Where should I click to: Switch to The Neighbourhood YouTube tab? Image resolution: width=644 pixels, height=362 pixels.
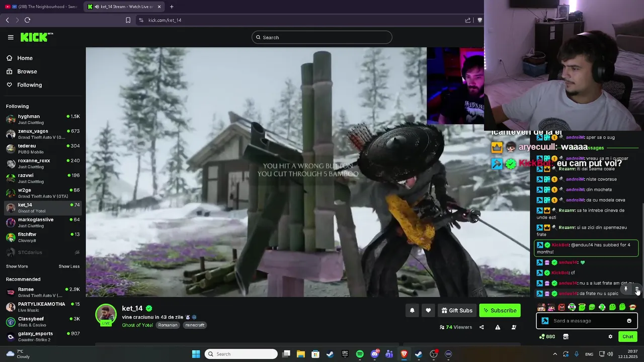[41, 7]
